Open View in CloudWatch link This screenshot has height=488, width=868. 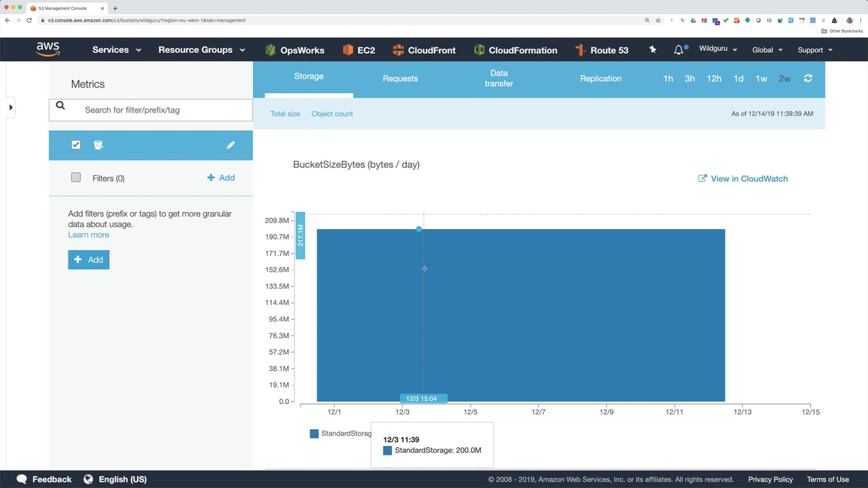pyautogui.click(x=743, y=179)
